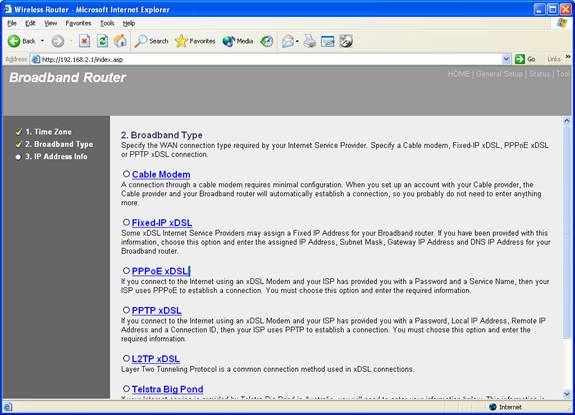
Task: Select the L2TP xDSL radio button
Action: (x=126, y=358)
